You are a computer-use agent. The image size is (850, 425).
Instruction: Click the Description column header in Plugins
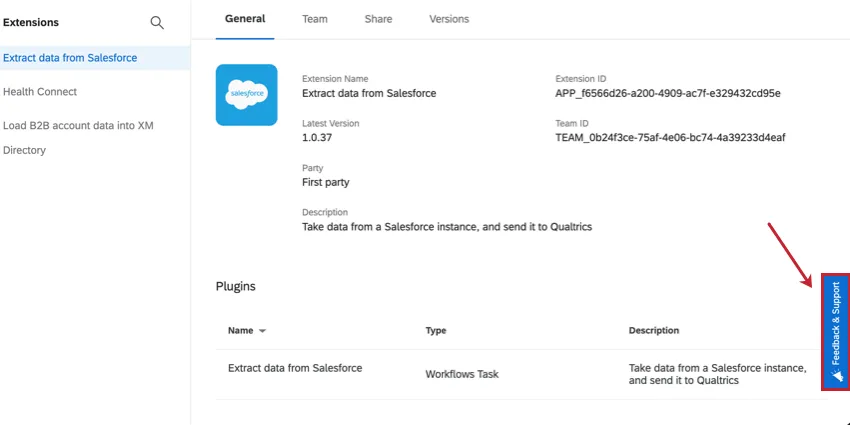pyautogui.click(x=654, y=330)
